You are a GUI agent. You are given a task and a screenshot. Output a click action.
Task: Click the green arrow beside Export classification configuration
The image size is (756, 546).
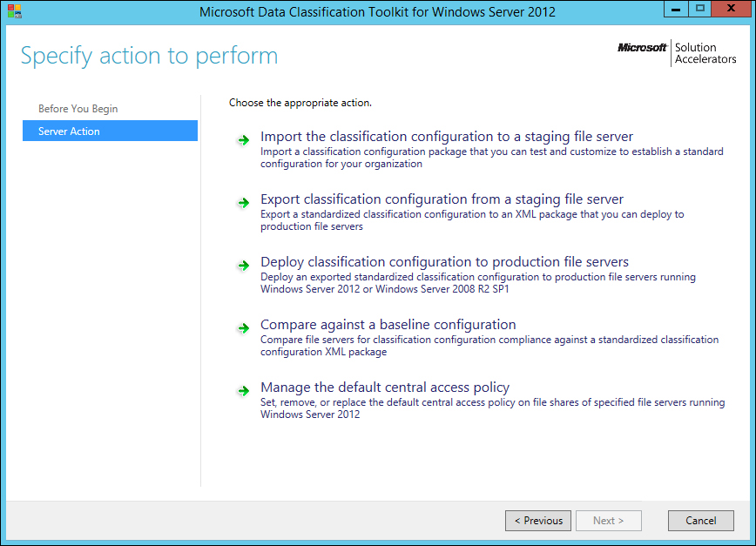pyautogui.click(x=244, y=202)
